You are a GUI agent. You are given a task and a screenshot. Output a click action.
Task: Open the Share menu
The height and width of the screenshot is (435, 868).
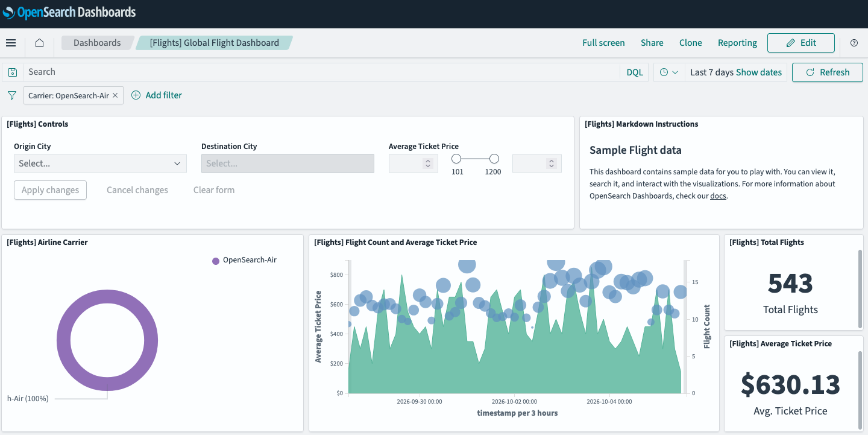652,43
